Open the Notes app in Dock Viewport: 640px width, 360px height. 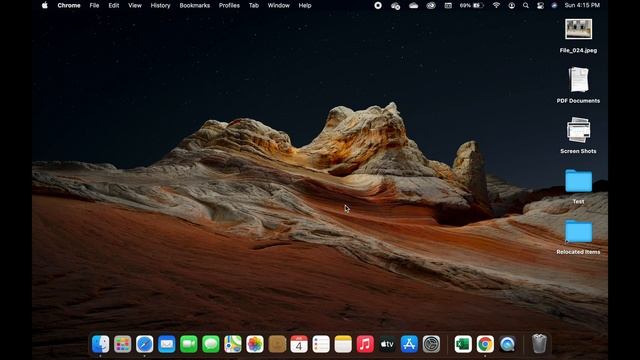point(343,344)
